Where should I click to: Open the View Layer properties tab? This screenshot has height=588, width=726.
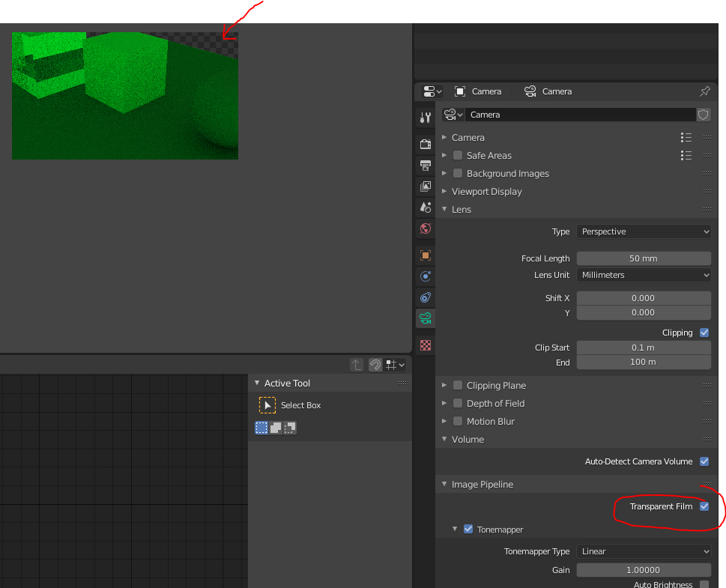click(x=426, y=186)
